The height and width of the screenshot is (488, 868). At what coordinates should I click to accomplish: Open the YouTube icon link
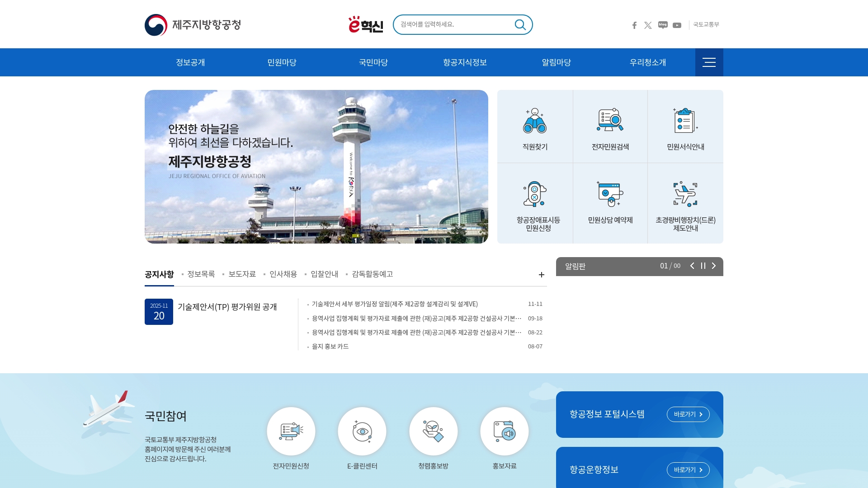(677, 25)
